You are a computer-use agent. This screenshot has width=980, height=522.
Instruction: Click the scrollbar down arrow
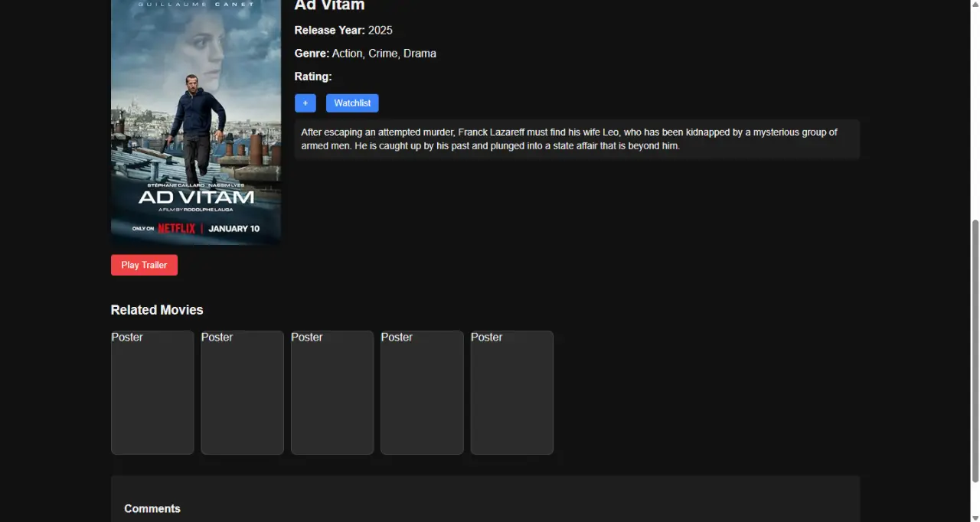point(975,517)
